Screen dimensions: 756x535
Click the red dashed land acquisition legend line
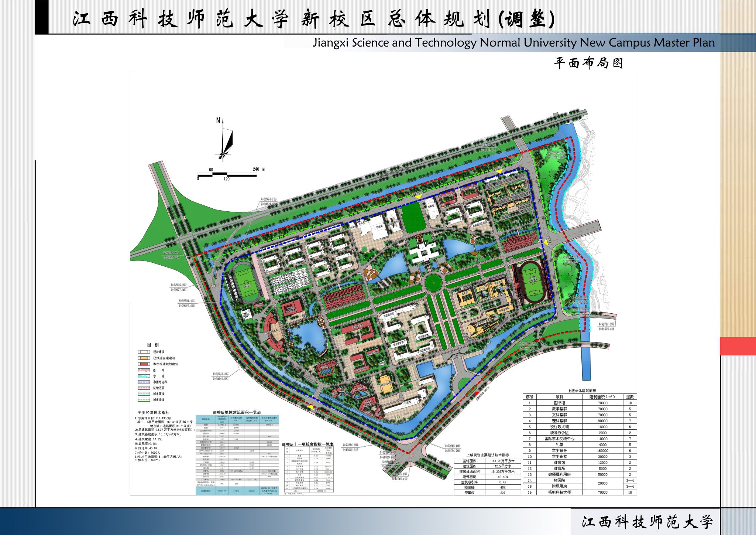(144, 388)
